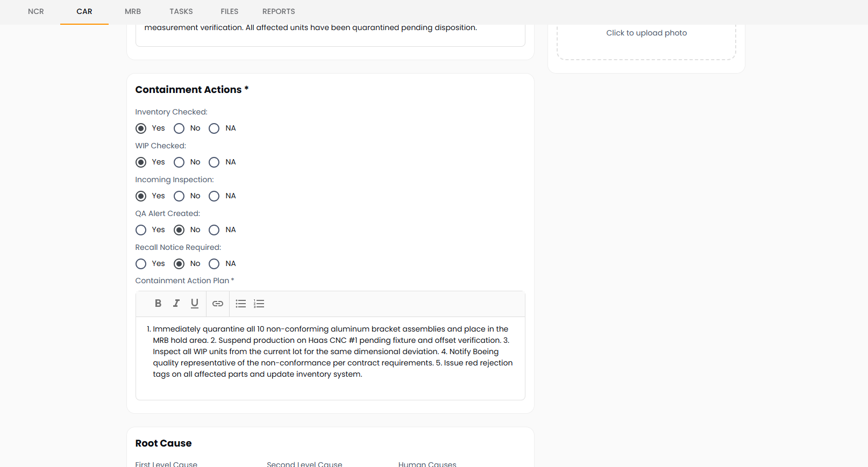Select No for Inventory Checked
Image resolution: width=868 pixels, height=467 pixels.
click(179, 128)
